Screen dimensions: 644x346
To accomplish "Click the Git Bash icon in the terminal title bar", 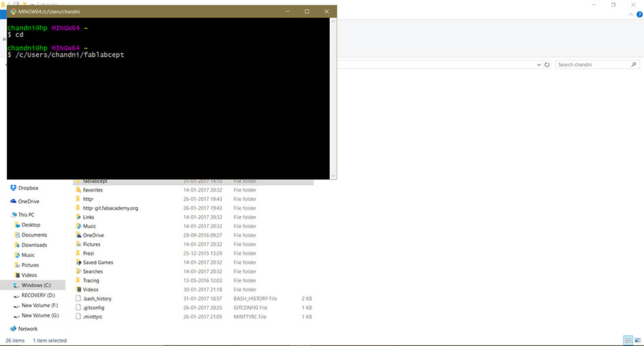I will [x=13, y=12].
